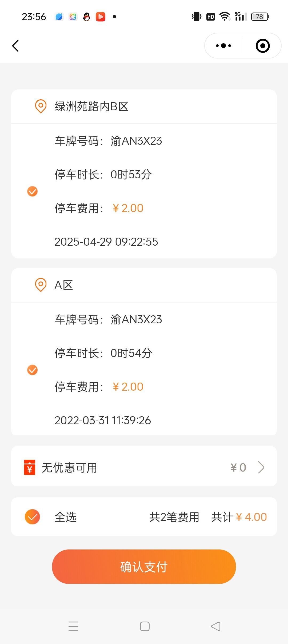This screenshot has width=288, height=644.
Task: Tap the red coupon envelope icon
Action: click(30, 467)
